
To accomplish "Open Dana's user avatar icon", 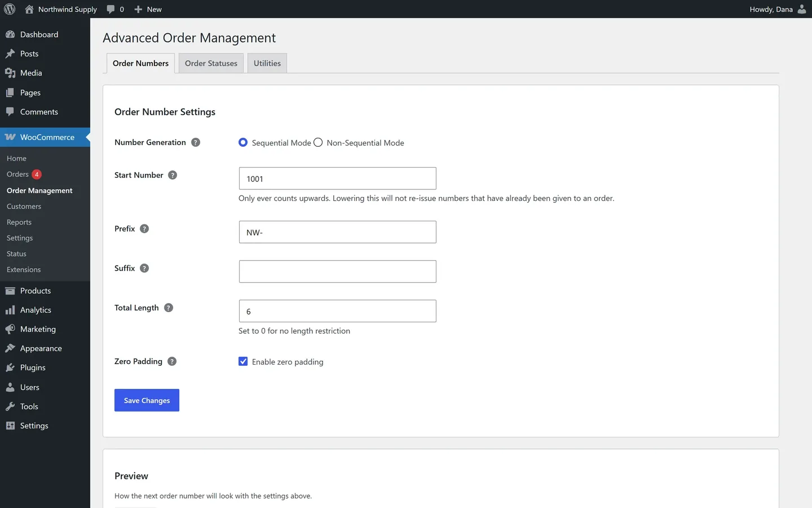I will tap(802, 9).
